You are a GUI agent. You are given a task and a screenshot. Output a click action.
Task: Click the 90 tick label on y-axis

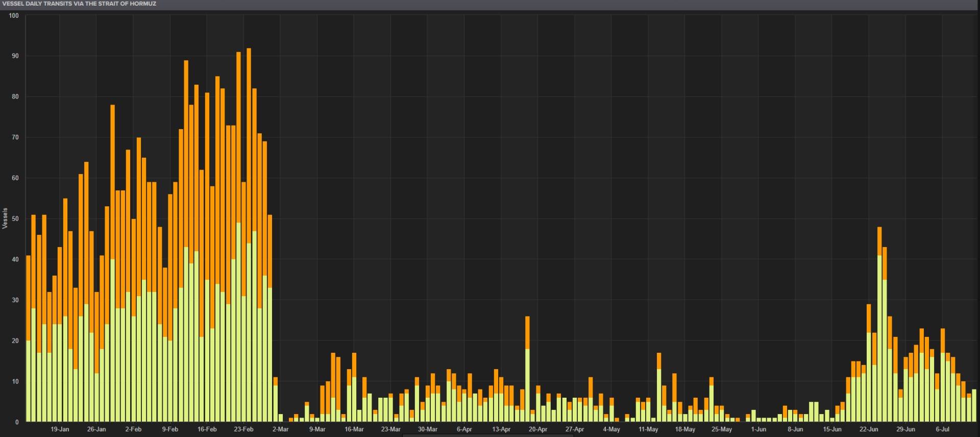pyautogui.click(x=15, y=56)
